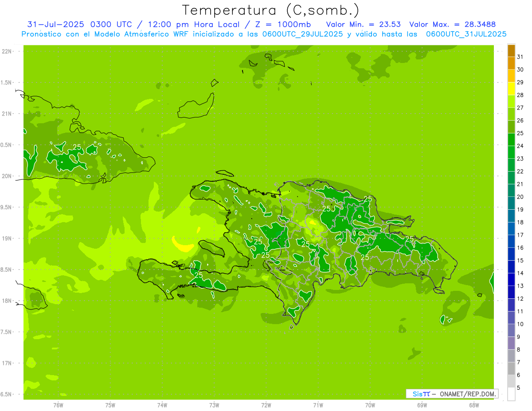Click the "68W" longitude axis label
The image size is (532, 411).
(x=473, y=405)
